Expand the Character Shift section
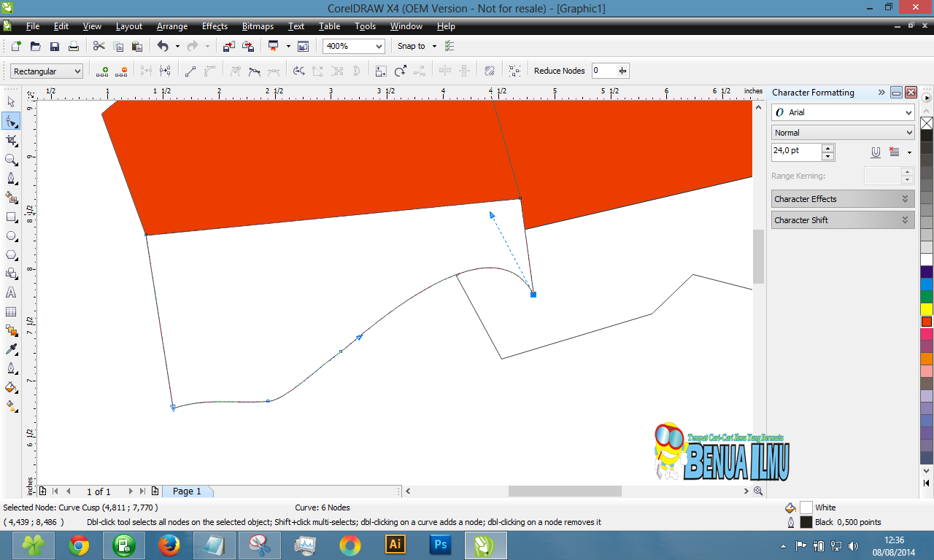Image resolution: width=934 pixels, height=560 pixels. (842, 220)
